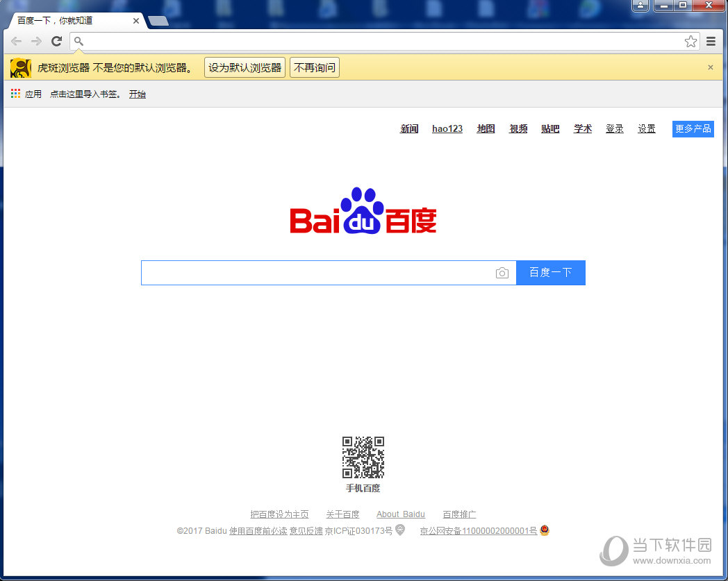Click 百度推广 link

[x=459, y=514]
